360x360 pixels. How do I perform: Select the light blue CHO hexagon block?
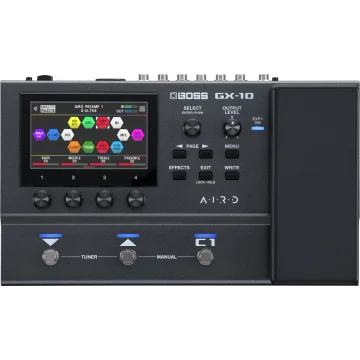click(117, 147)
